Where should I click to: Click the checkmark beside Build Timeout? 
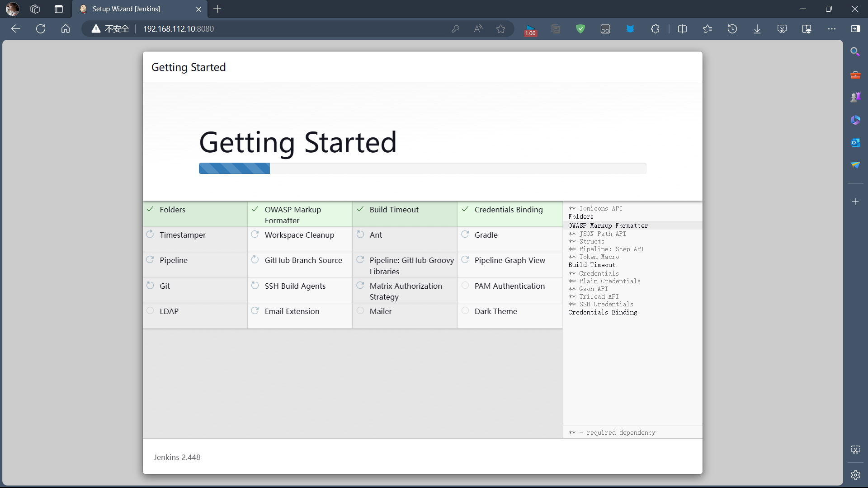click(360, 209)
